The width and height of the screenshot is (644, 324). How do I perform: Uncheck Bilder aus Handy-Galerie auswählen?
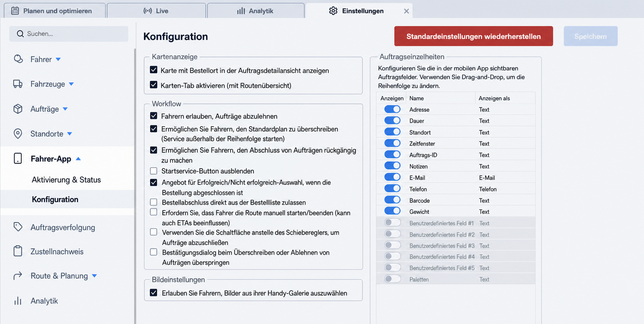tap(154, 293)
